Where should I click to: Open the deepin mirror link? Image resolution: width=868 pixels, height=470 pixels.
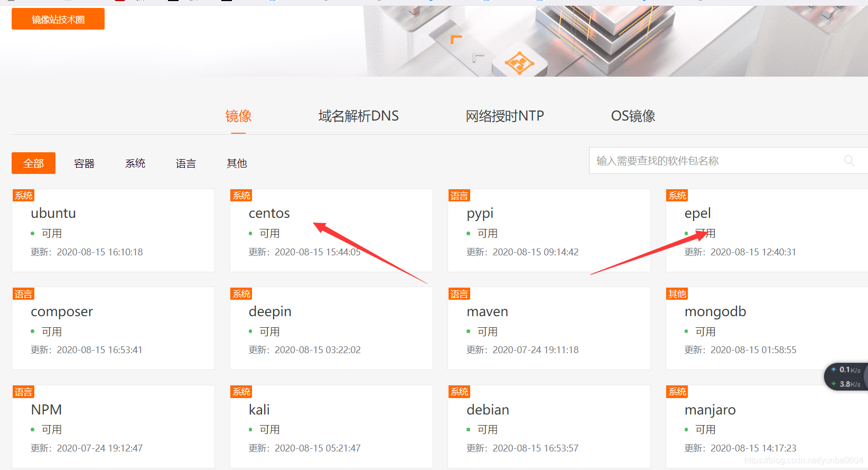pyautogui.click(x=270, y=312)
